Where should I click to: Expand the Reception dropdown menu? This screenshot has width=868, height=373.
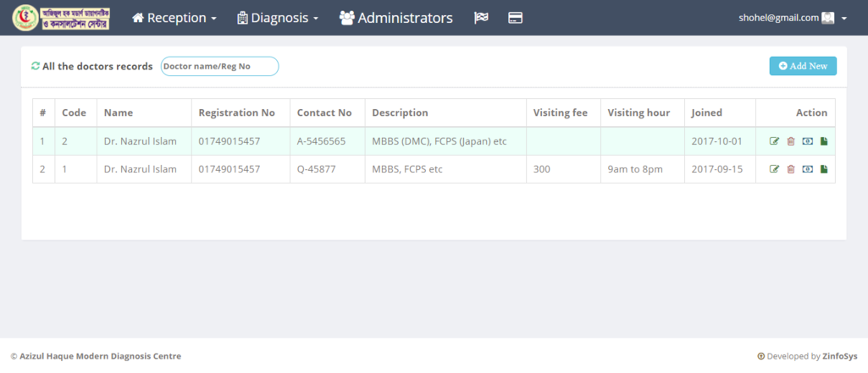coord(174,18)
